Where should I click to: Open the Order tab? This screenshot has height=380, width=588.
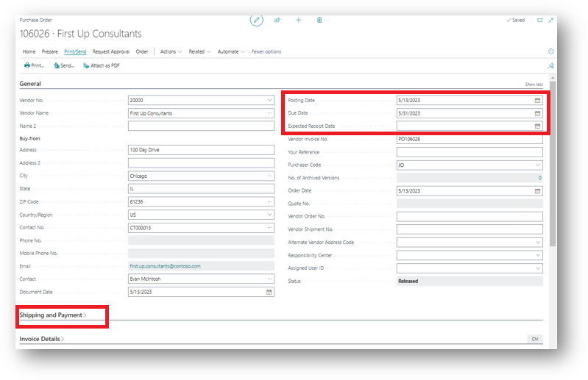coord(142,51)
